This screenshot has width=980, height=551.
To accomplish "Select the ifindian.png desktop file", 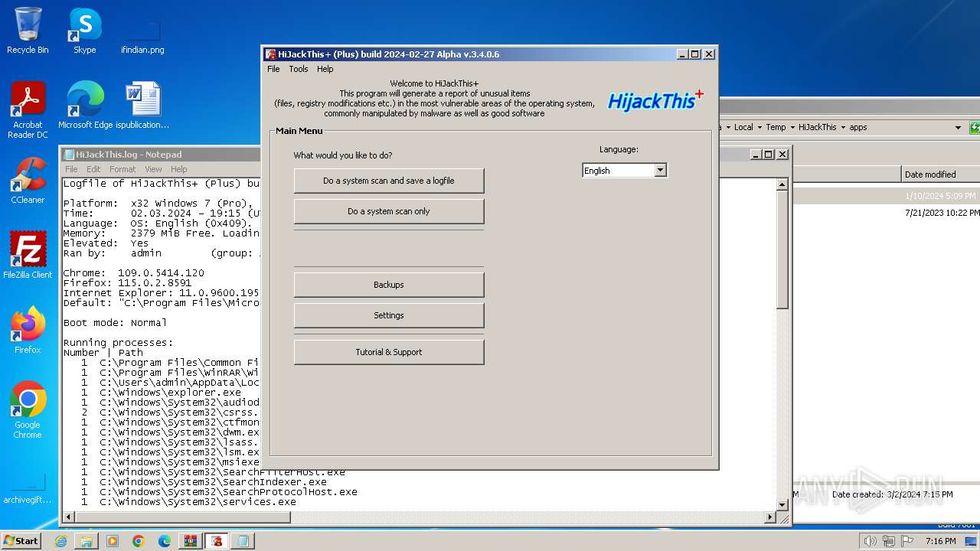I will pos(142,37).
